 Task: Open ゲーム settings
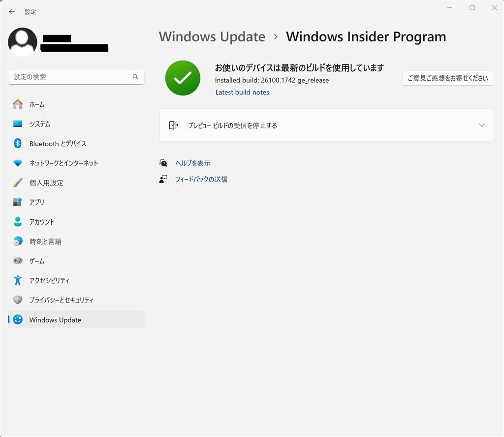[x=76, y=261]
